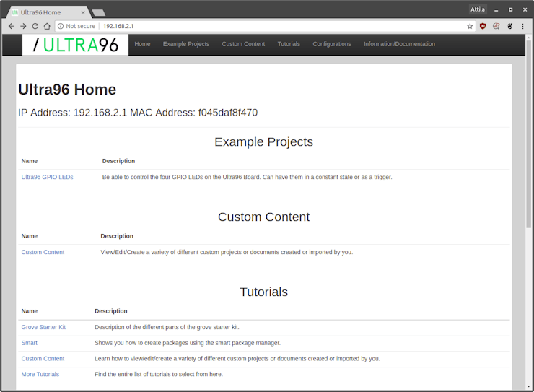Viewport: 534px width, 392px height.
Task: Open the Grove Starter Kit tutorial link
Action: tap(43, 327)
